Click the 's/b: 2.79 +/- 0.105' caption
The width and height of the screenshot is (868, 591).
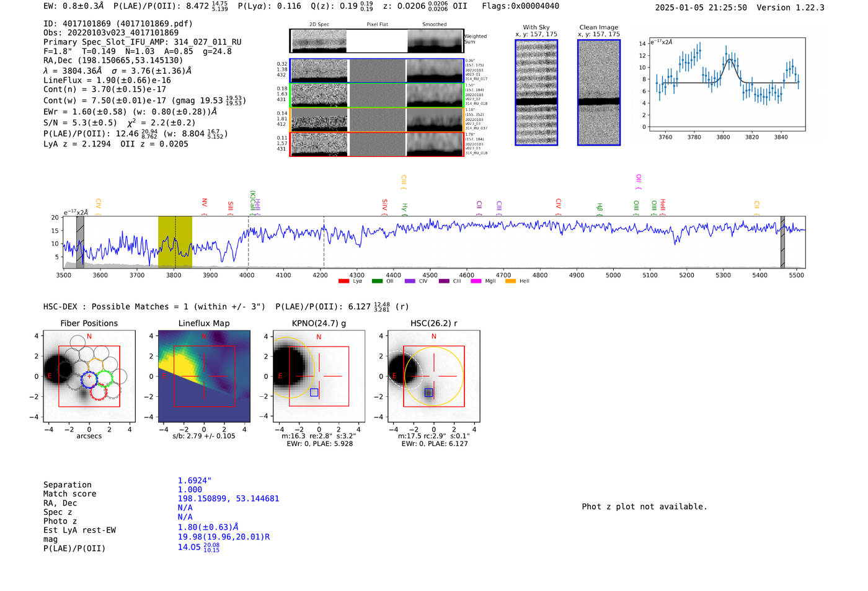204,436
